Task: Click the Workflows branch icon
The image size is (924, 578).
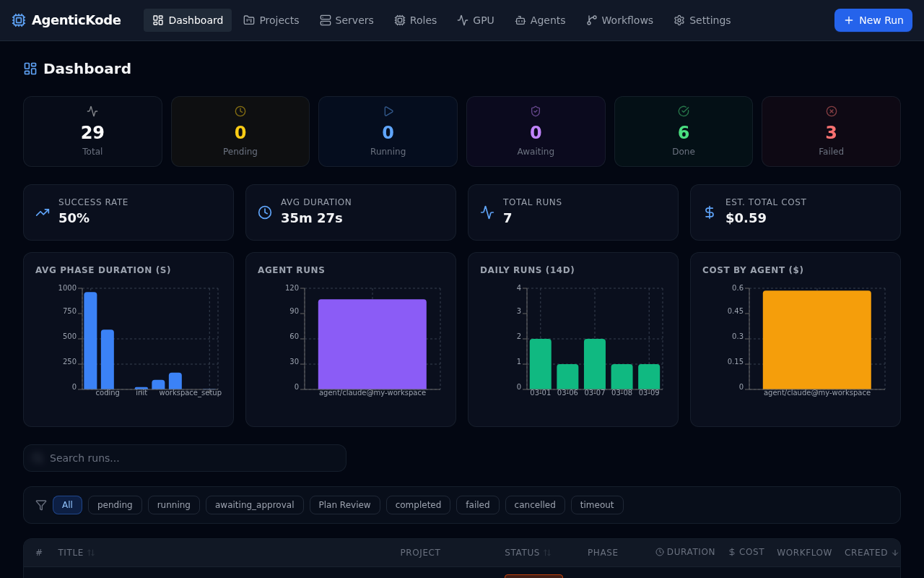Action: tap(593, 20)
